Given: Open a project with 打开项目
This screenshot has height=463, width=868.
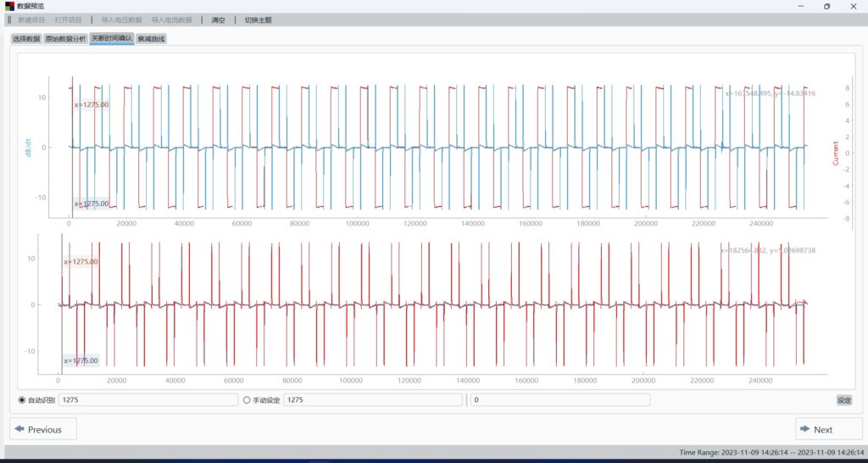Looking at the screenshot, I should pyautogui.click(x=68, y=20).
